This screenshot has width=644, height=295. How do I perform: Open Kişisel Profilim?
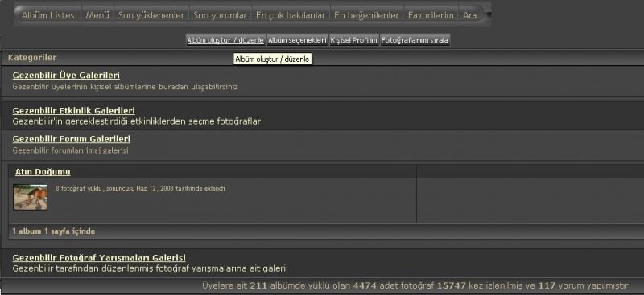353,40
